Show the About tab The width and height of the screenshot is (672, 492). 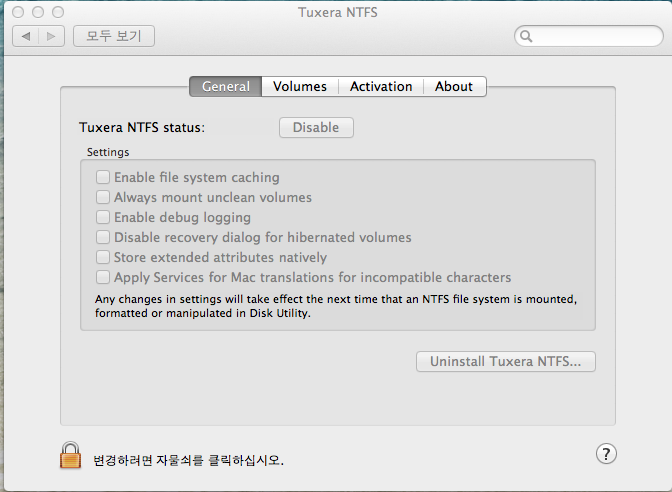(x=454, y=87)
